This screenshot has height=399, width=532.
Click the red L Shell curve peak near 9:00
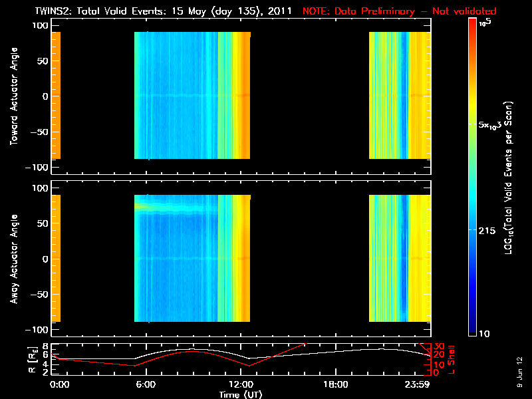[x=192, y=351]
